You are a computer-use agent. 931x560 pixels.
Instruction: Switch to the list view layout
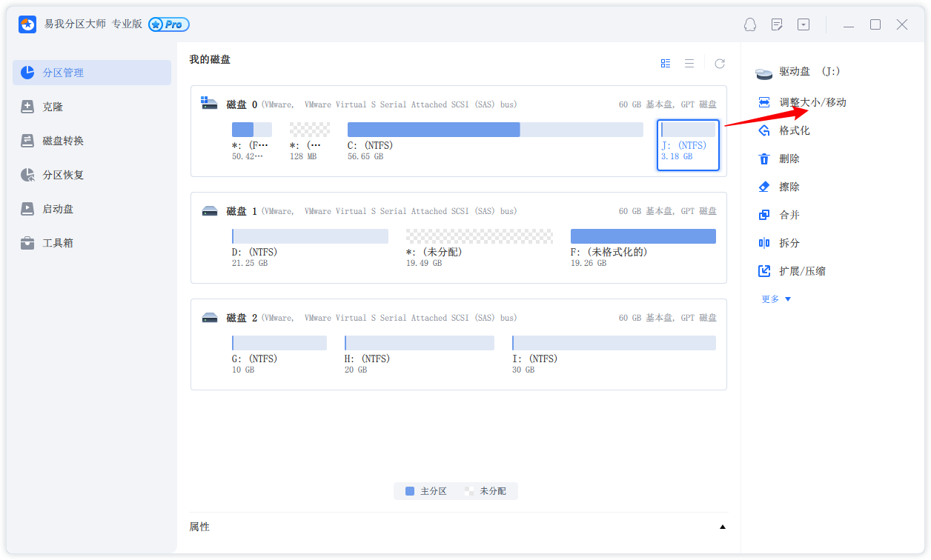689,63
